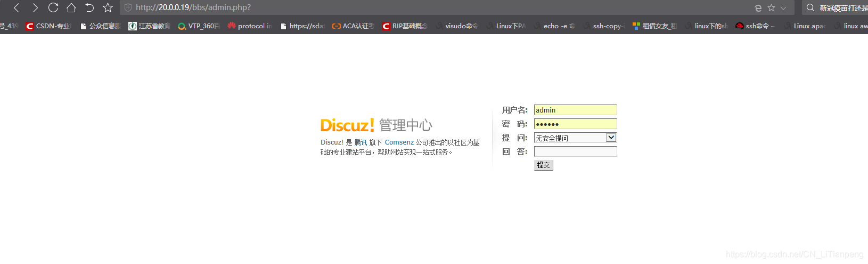Click the star icon next to the home button
The width and height of the screenshot is (868, 264).
click(108, 7)
